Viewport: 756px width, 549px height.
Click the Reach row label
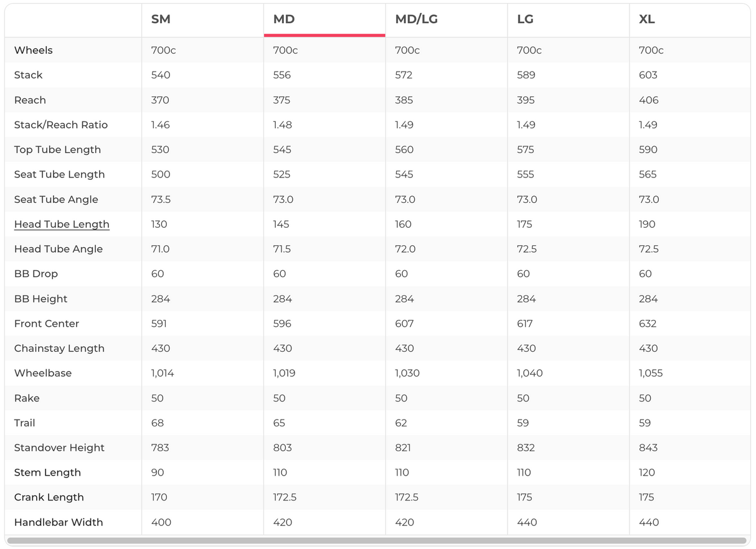click(30, 100)
